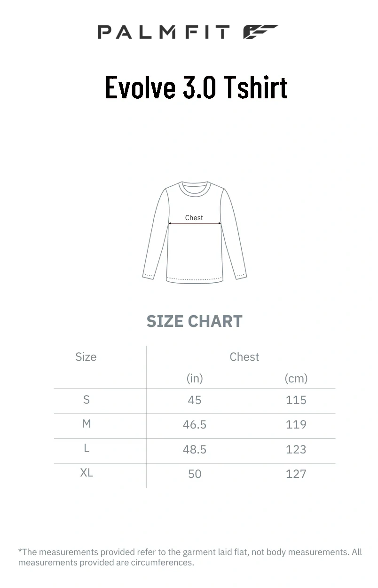The image size is (378, 588).
Task: Click the Size column header
Action: tap(86, 357)
